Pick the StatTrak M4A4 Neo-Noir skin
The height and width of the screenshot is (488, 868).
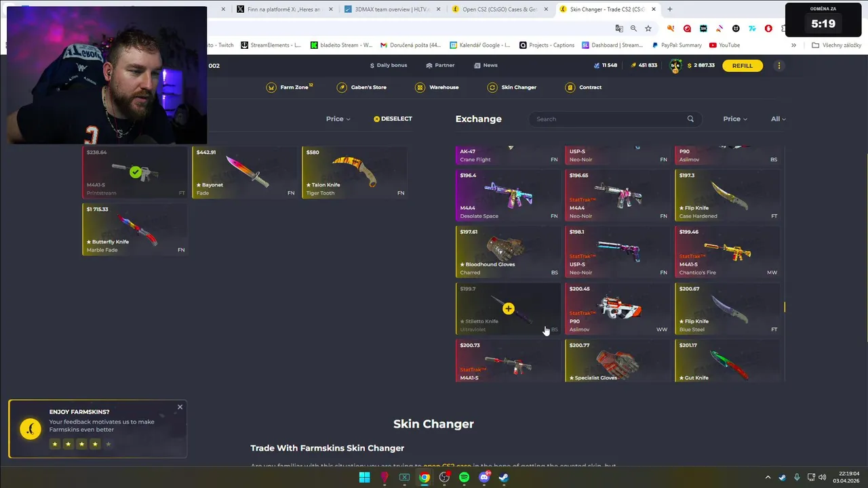click(x=618, y=195)
